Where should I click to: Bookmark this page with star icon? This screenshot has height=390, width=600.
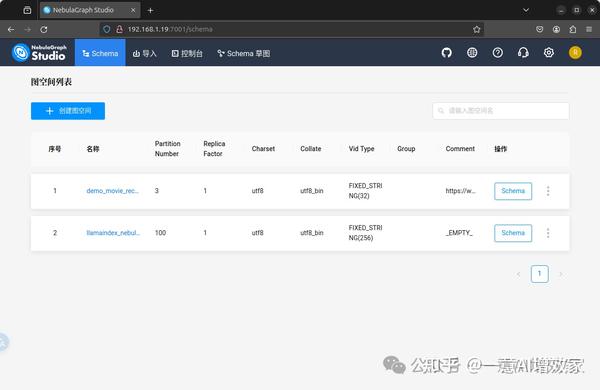476,29
